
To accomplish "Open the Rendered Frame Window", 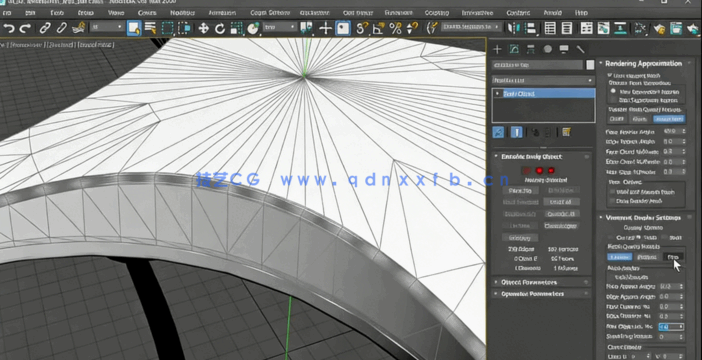I will coord(676,28).
